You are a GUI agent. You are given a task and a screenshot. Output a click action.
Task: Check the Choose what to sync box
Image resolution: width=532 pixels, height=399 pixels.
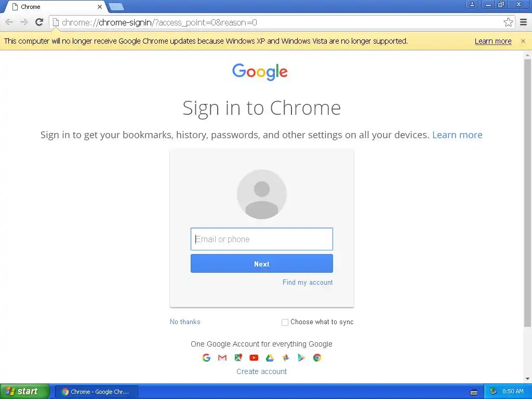[x=285, y=322]
